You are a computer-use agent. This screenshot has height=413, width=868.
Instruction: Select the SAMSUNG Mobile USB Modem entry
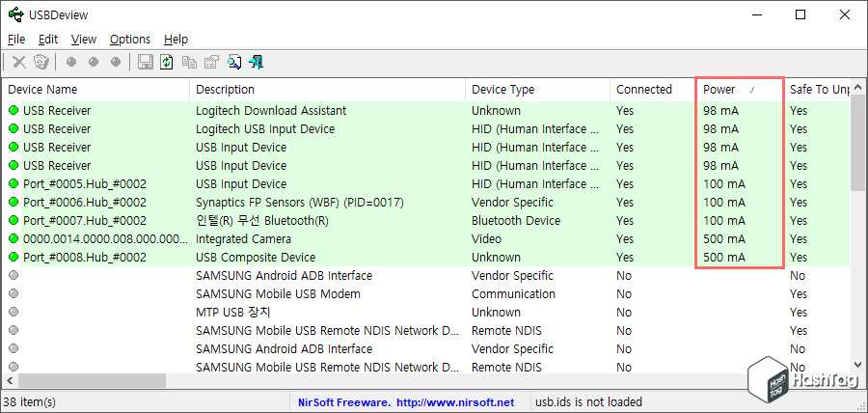click(278, 293)
